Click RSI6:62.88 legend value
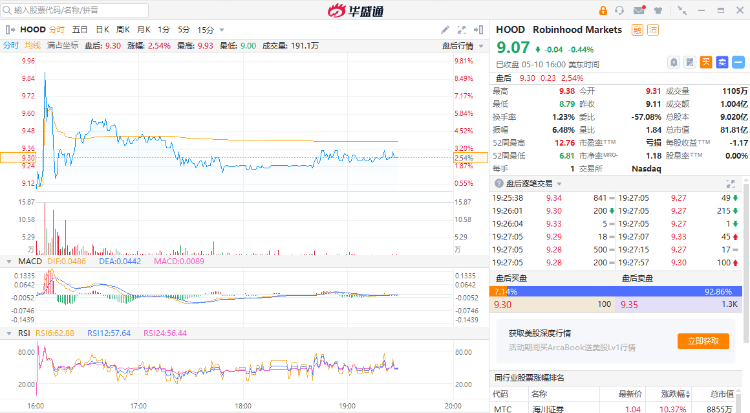The height and width of the screenshot is (413, 750). pos(55,333)
